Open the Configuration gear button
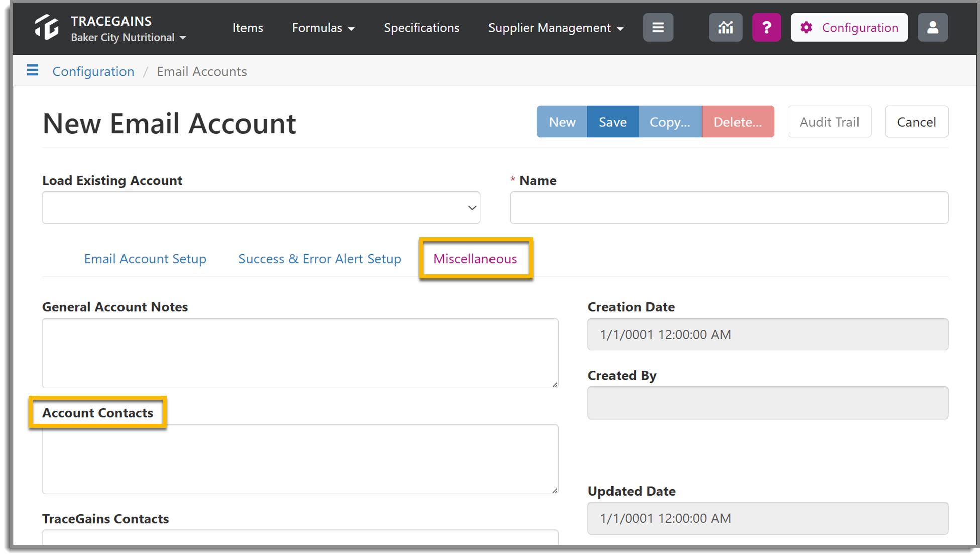Viewport: 980px width, 558px height. [x=849, y=27]
